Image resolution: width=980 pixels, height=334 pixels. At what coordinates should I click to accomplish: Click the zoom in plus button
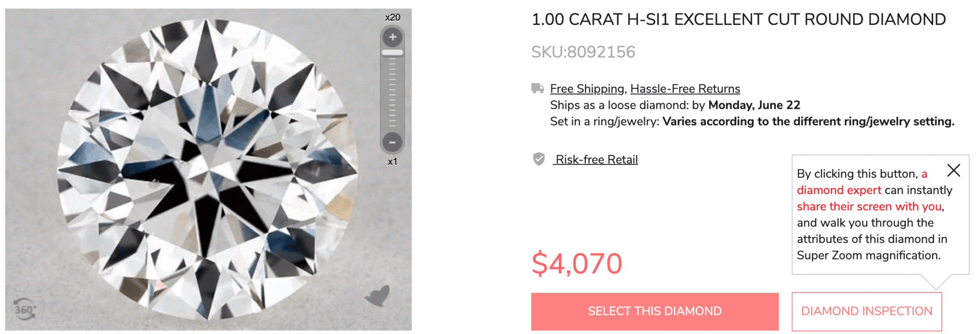tap(392, 37)
